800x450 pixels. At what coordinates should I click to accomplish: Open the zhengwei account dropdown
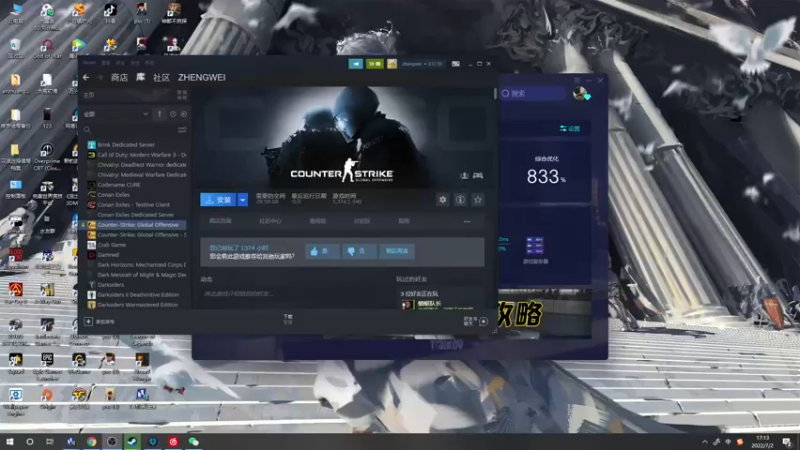pos(421,64)
